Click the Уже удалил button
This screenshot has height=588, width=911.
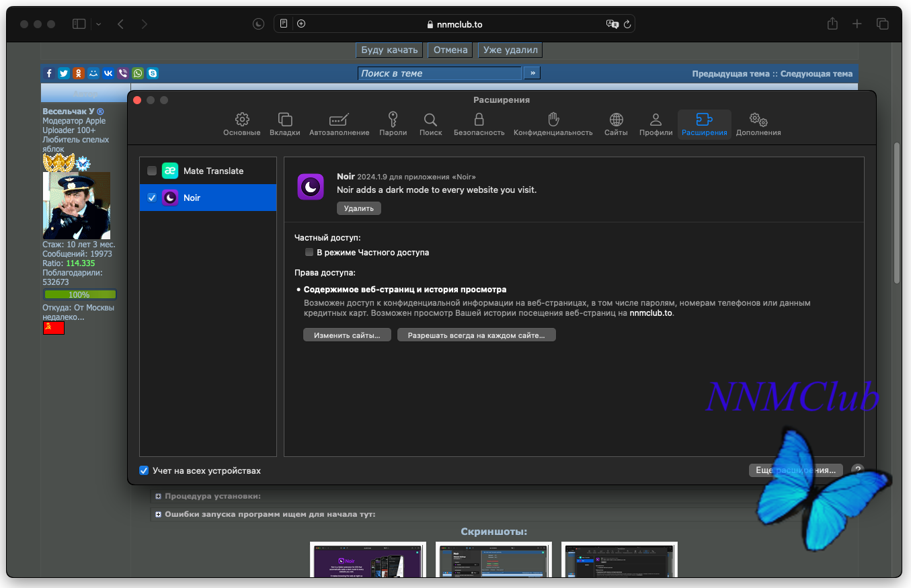click(510, 50)
